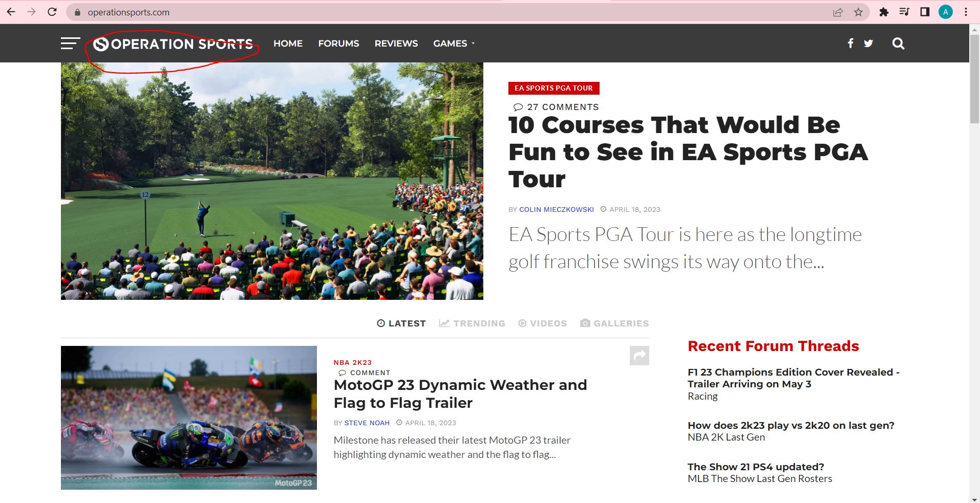This screenshot has height=503, width=980.
Task: Click the share arrow on MotoGP article
Action: [x=640, y=356]
